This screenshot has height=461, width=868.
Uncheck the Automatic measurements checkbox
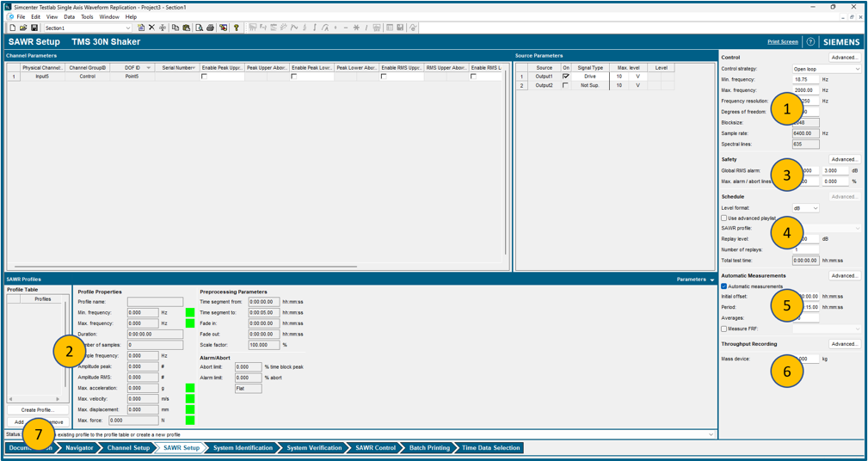[724, 286]
